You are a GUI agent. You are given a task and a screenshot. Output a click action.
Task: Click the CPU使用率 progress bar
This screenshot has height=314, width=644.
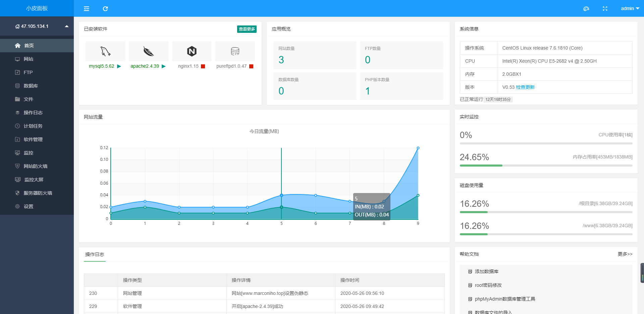pyautogui.click(x=546, y=143)
